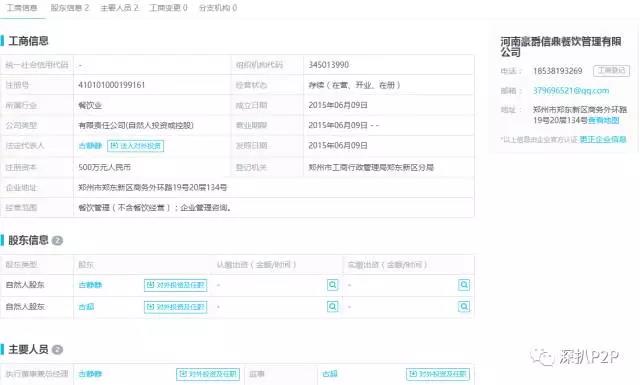Click the executive director's name link
The height and width of the screenshot is (385, 640).
click(x=90, y=374)
